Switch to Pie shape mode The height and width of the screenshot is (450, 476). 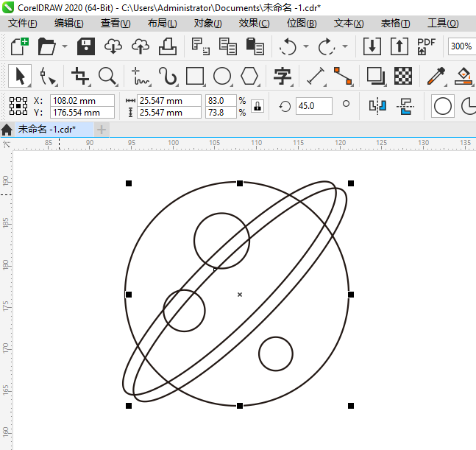468,106
